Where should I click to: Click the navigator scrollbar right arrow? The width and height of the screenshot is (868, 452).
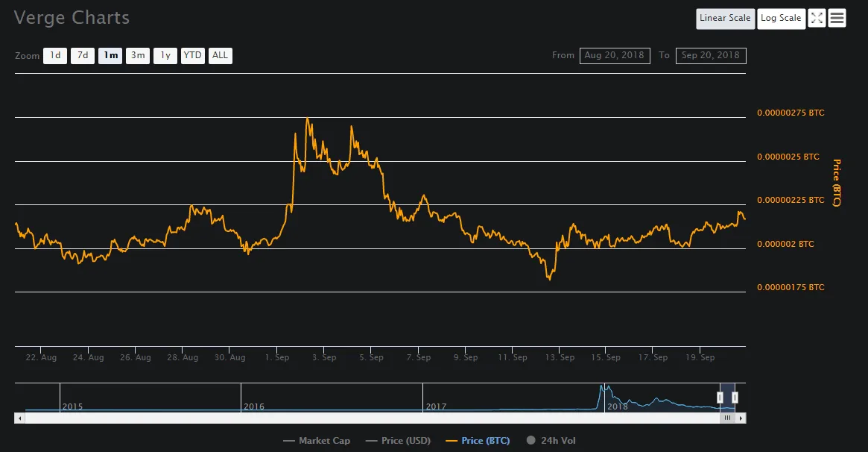point(741,418)
